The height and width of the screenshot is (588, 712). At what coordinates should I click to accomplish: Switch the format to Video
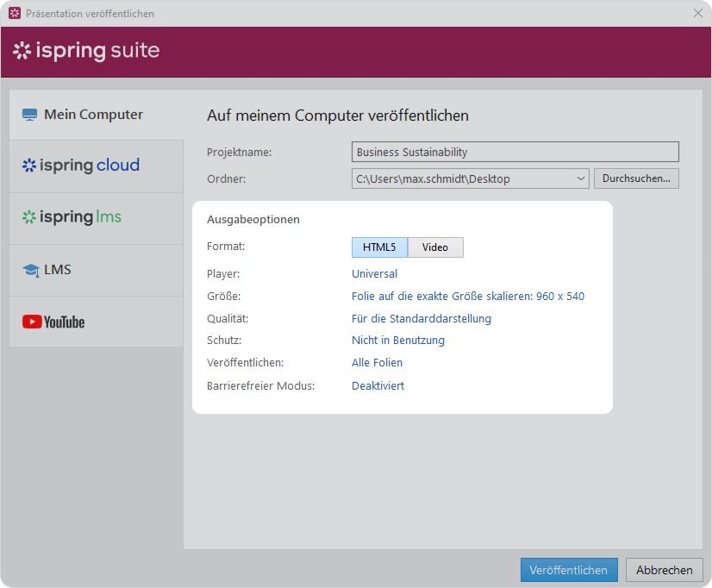pos(435,247)
